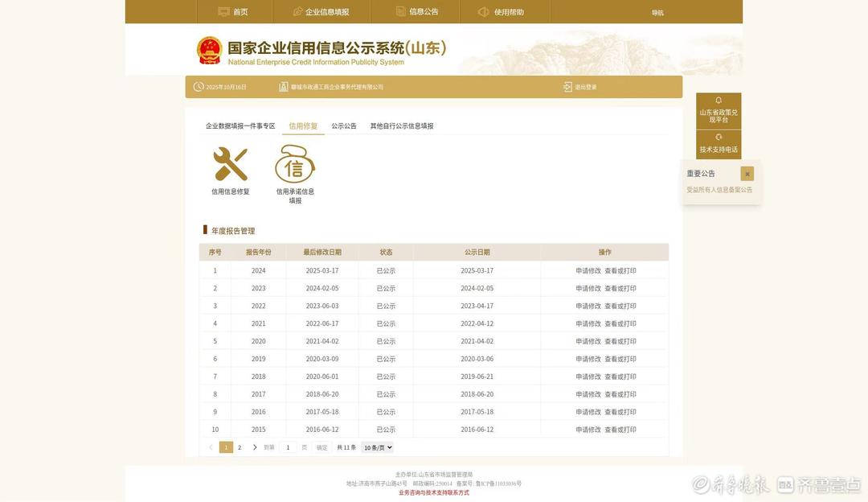This screenshot has height=502, width=868.
Task: Open the 信用信息修复 wrench icon
Action: point(231,164)
